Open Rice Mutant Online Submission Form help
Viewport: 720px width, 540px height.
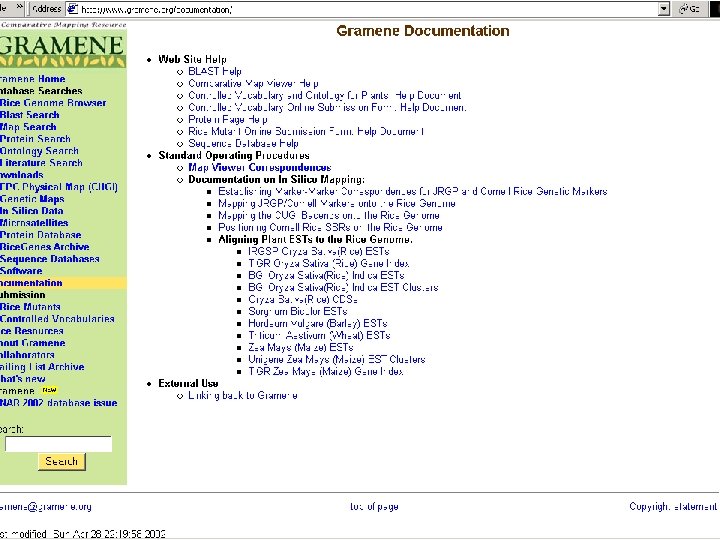point(306,131)
